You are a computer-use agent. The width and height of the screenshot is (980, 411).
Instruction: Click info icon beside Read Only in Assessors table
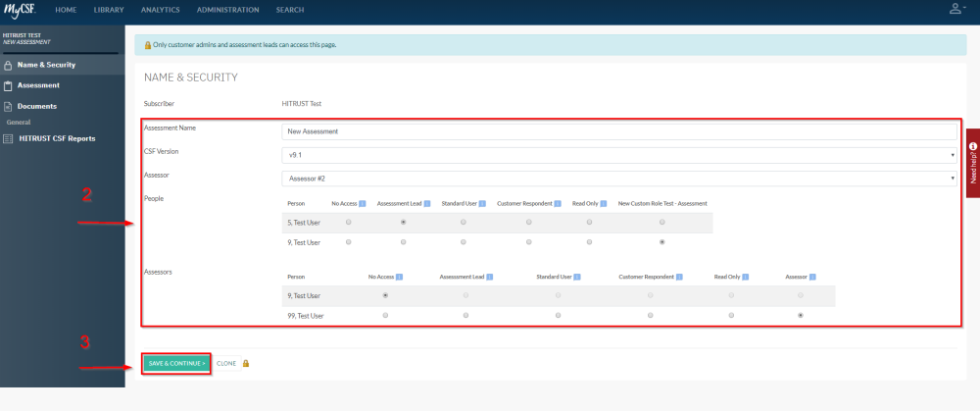pyautogui.click(x=746, y=277)
